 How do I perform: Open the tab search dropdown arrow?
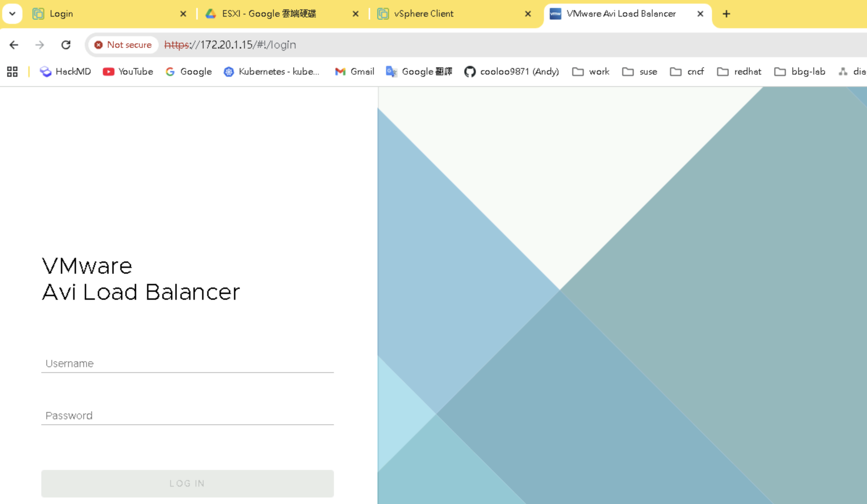[12, 14]
